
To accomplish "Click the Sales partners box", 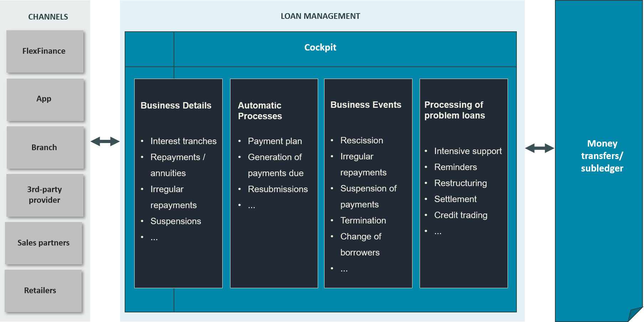I will click(x=43, y=243).
